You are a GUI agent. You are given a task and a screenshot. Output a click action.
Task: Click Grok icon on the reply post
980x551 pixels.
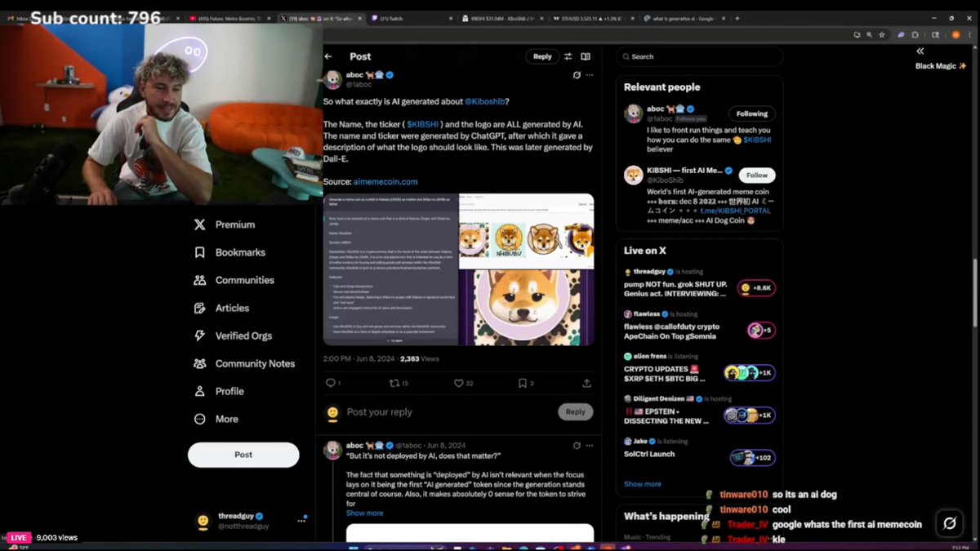[x=577, y=445]
